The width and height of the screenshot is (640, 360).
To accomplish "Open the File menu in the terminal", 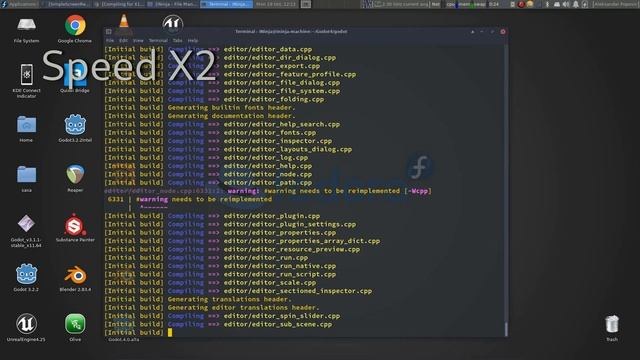I will [x=110, y=40].
